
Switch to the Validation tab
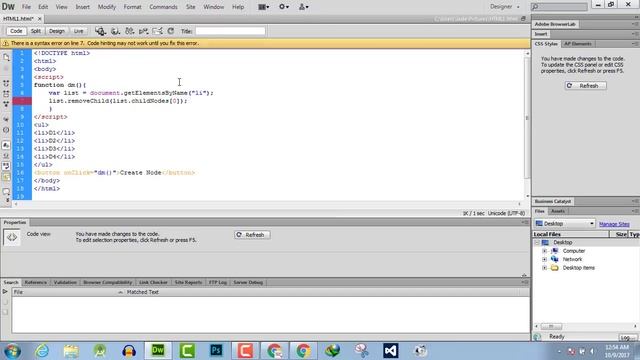pos(65,282)
